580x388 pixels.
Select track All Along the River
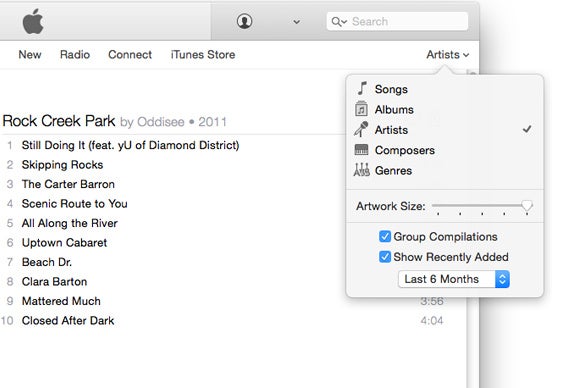pyautogui.click(x=70, y=223)
